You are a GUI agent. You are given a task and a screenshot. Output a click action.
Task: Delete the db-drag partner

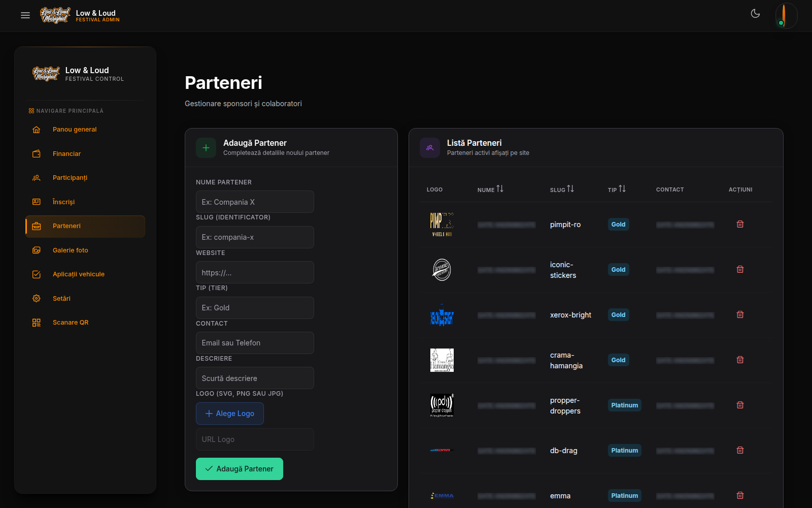(x=740, y=450)
